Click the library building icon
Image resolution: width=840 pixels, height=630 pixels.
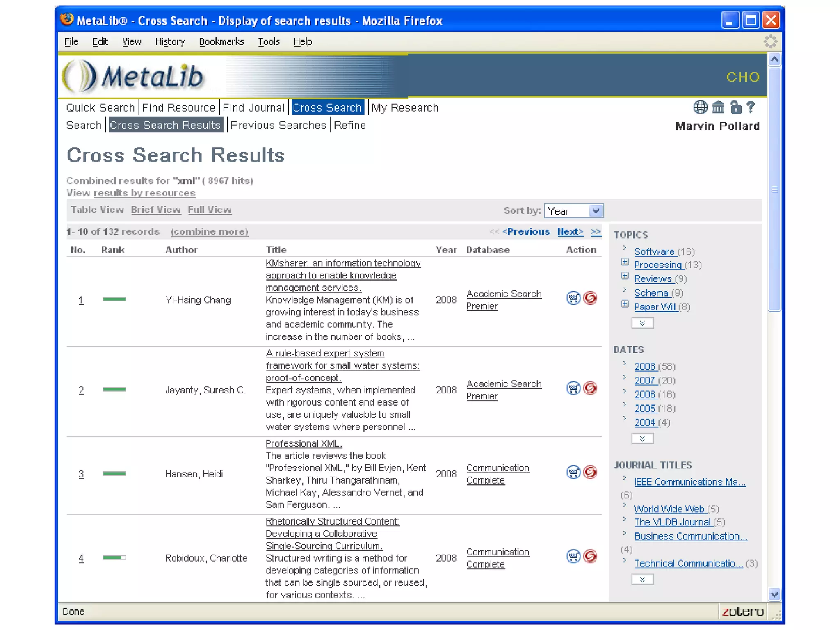pyautogui.click(x=718, y=107)
